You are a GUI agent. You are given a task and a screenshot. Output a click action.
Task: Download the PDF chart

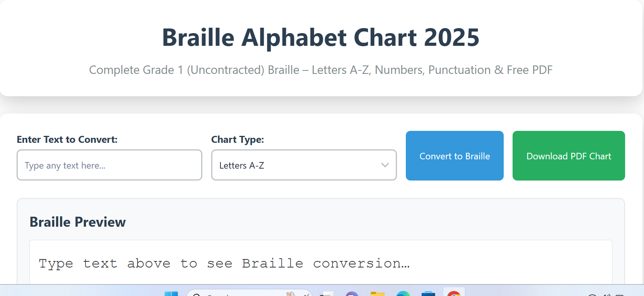point(568,156)
